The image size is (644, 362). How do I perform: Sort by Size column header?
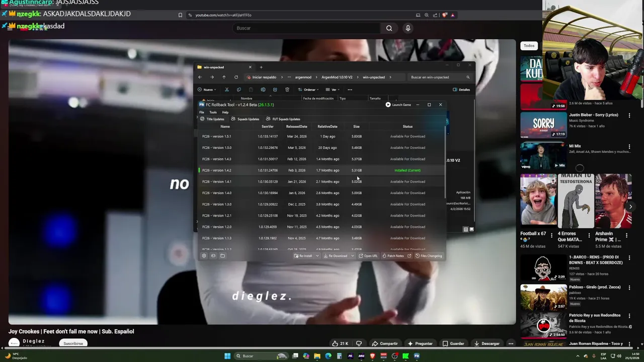pyautogui.click(x=356, y=127)
